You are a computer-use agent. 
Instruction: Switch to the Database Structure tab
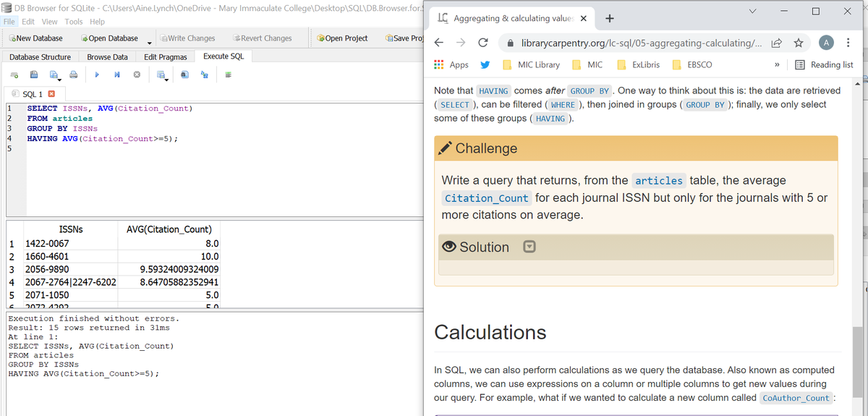click(x=41, y=57)
